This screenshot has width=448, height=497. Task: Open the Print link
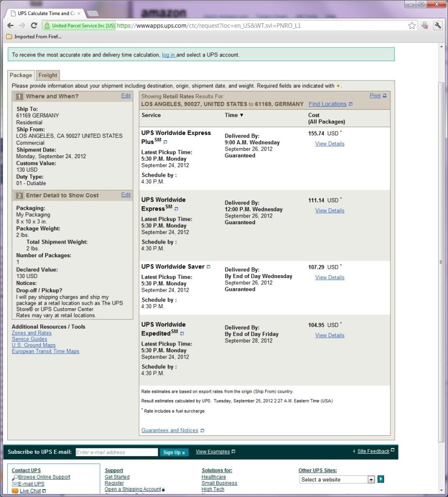[375, 96]
